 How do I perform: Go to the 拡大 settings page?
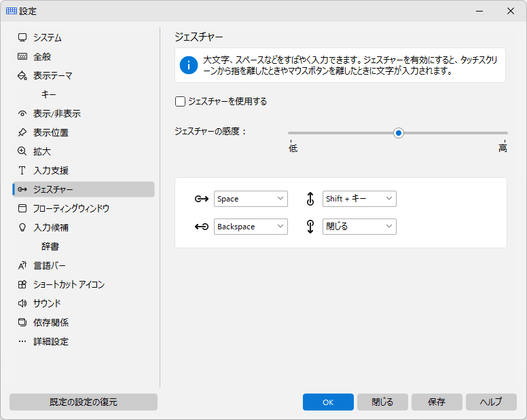click(84, 151)
